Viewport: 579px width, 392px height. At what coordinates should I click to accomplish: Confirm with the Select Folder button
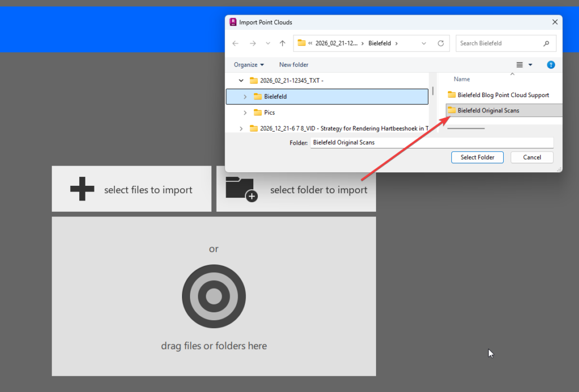coord(477,158)
